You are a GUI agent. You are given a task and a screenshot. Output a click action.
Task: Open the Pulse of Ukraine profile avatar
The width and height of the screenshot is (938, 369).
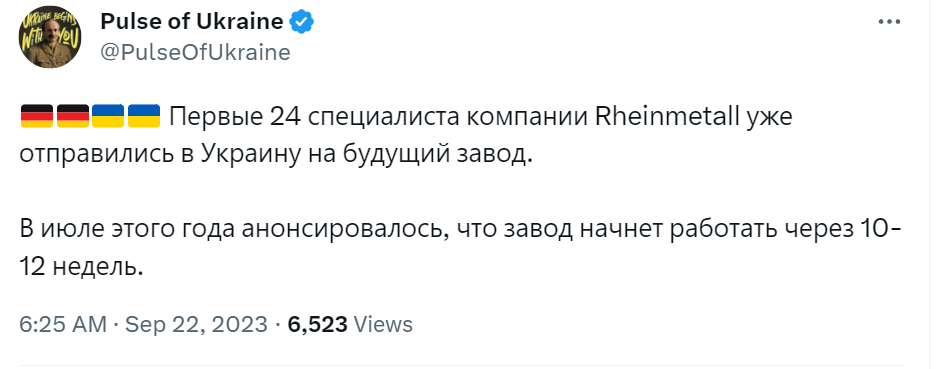click(50, 38)
